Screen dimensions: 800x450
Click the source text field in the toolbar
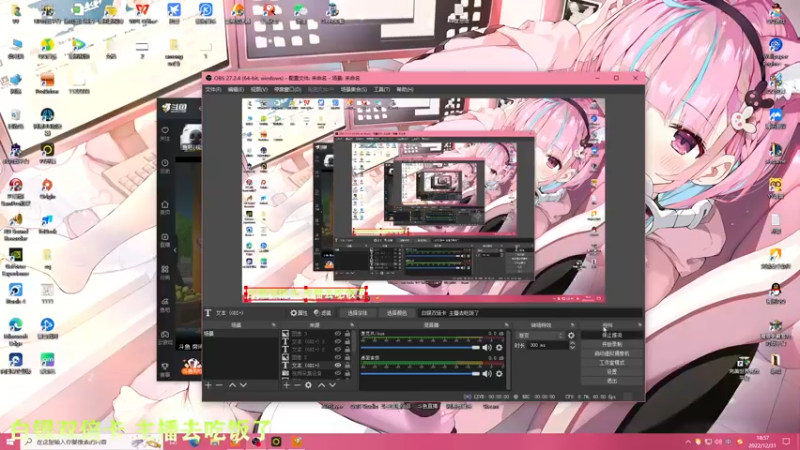(x=531, y=313)
